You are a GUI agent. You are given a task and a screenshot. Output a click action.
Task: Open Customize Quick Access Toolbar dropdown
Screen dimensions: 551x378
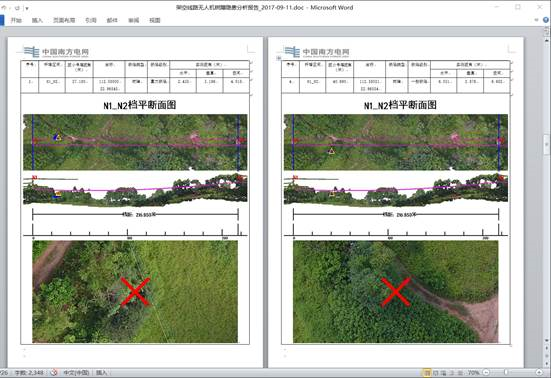[27, 8]
